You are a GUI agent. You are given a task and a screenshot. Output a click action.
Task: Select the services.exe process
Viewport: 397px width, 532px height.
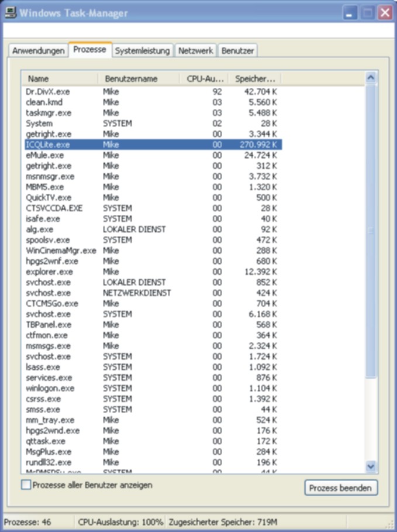[x=153, y=377]
